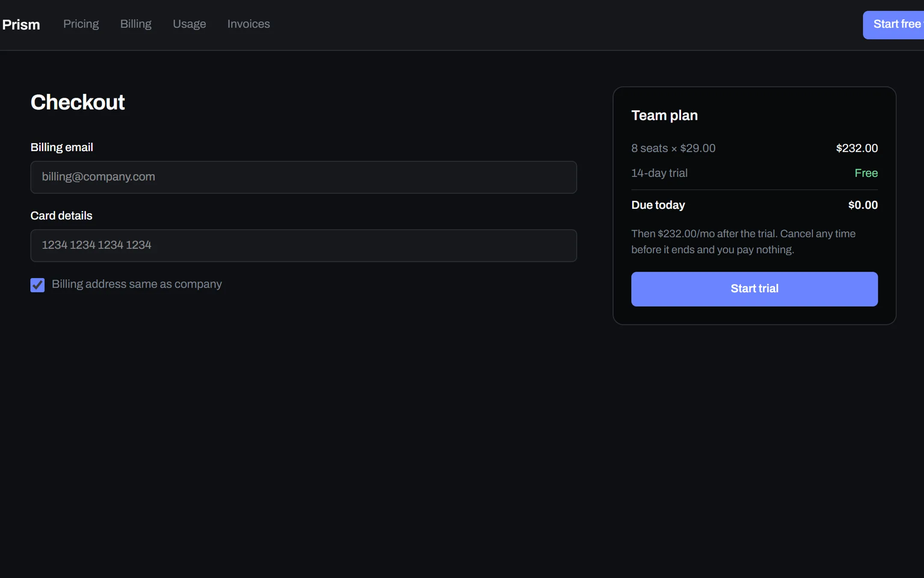Click the green Free value
Image resolution: width=924 pixels, height=578 pixels.
point(866,173)
